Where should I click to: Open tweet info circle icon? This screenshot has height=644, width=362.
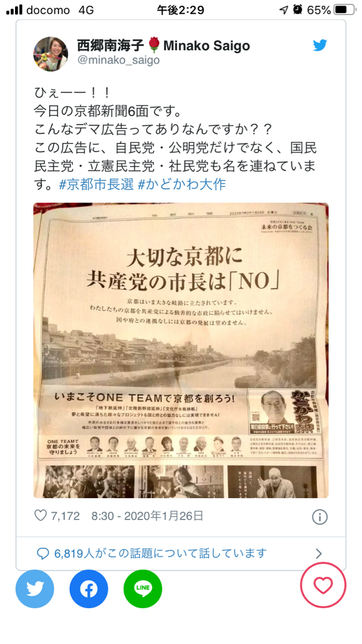(x=320, y=517)
